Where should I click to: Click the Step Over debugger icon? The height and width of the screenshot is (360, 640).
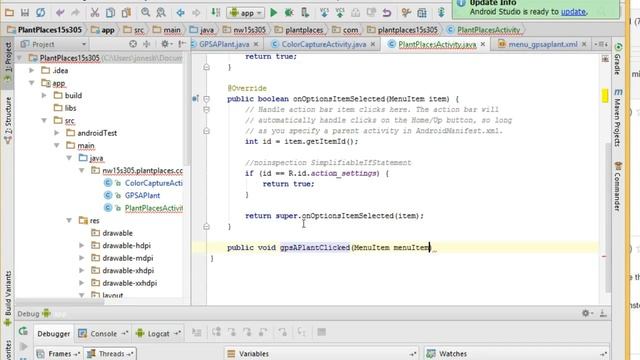(x=216, y=332)
